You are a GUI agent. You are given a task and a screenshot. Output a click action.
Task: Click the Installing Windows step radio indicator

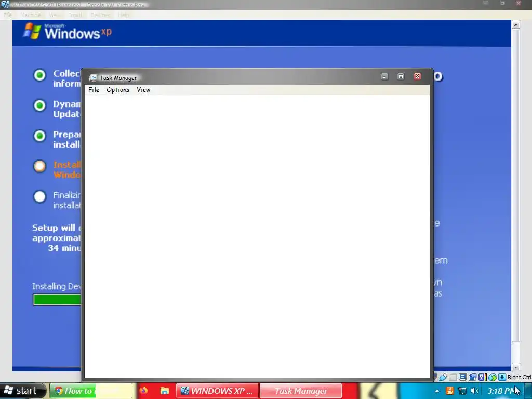[39, 166]
